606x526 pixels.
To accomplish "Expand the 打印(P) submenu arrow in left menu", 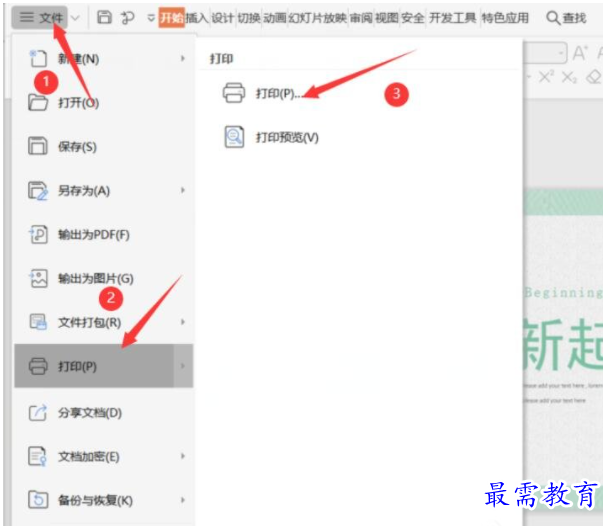I will pyautogui.click(x=183, y=366).
